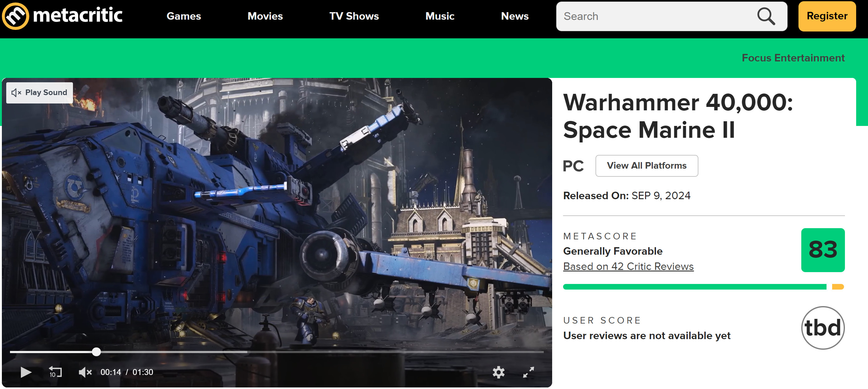
Task: Click the search magnifying glass icon
Action: 766,16
